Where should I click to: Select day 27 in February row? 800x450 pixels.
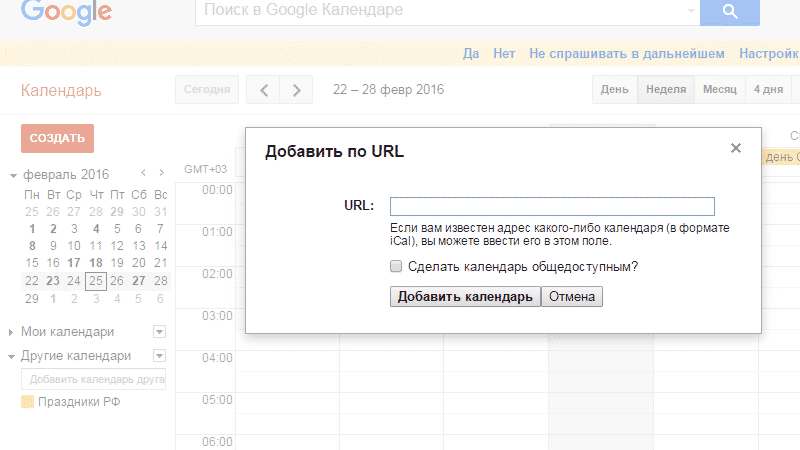point(139,281)
